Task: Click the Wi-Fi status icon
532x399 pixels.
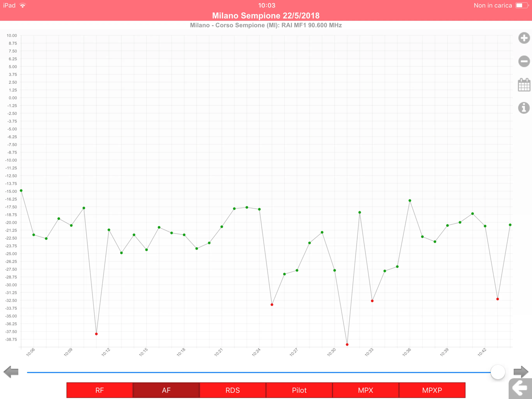Action: point(23,5)
